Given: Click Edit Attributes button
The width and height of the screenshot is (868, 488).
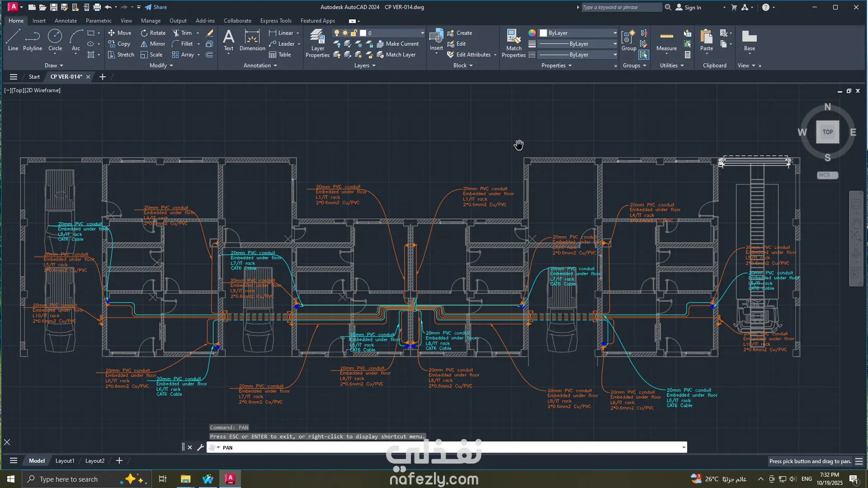Looking at the screenshot, I should tap(473, 55).
